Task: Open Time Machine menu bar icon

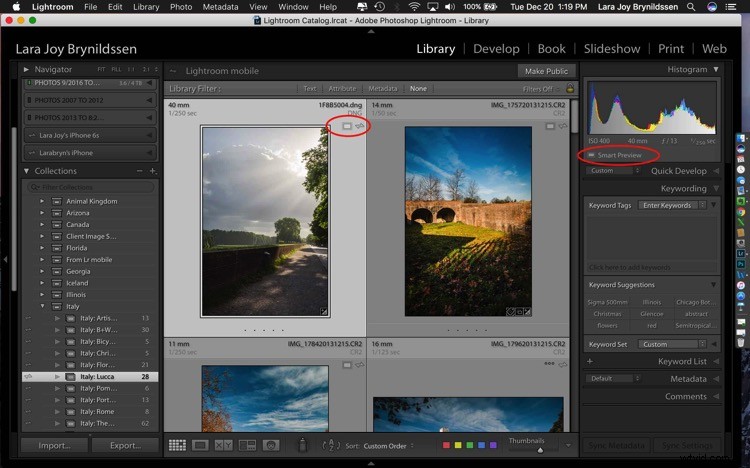Action: coord(379,7)
